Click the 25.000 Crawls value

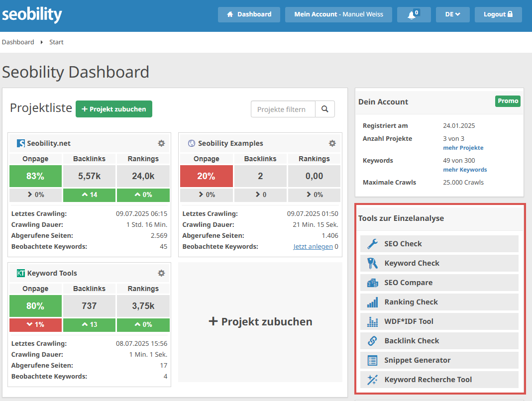[463, 182]
